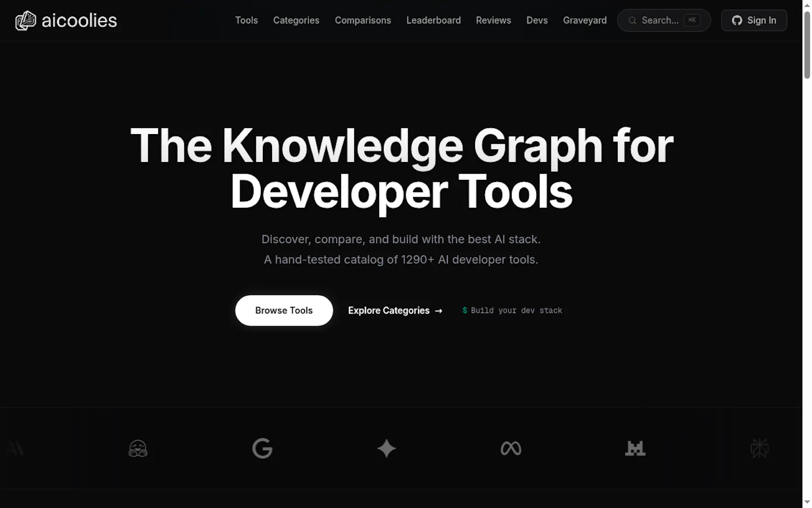
Task: Click the arrow after Explore Categories
Action: click(x=438, y=311)
